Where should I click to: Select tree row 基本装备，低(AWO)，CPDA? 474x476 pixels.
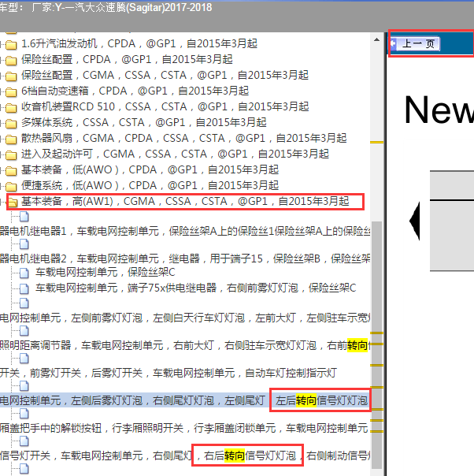[x=150, y=170]
